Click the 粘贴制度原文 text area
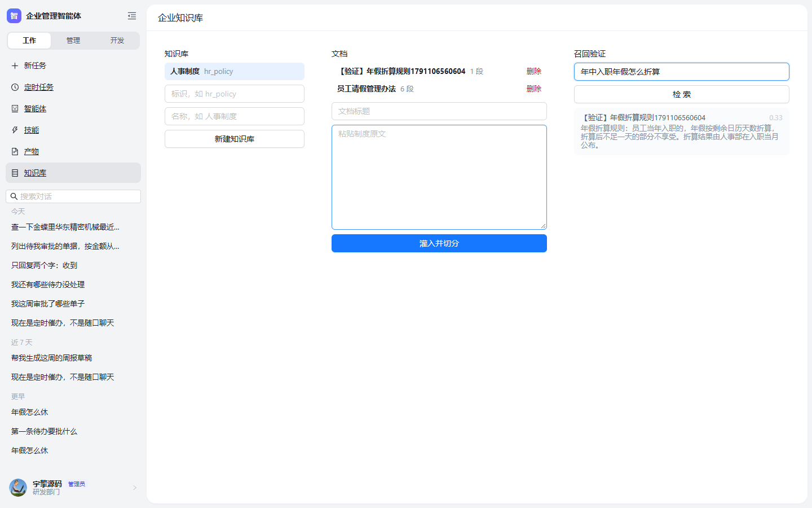 tap(439, 177)
